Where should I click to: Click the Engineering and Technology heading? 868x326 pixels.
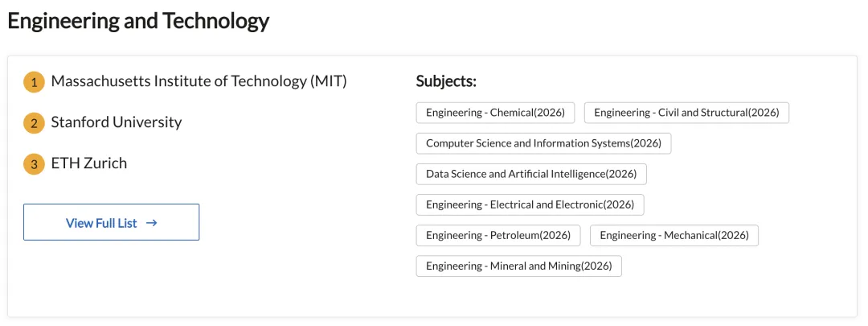138,21
